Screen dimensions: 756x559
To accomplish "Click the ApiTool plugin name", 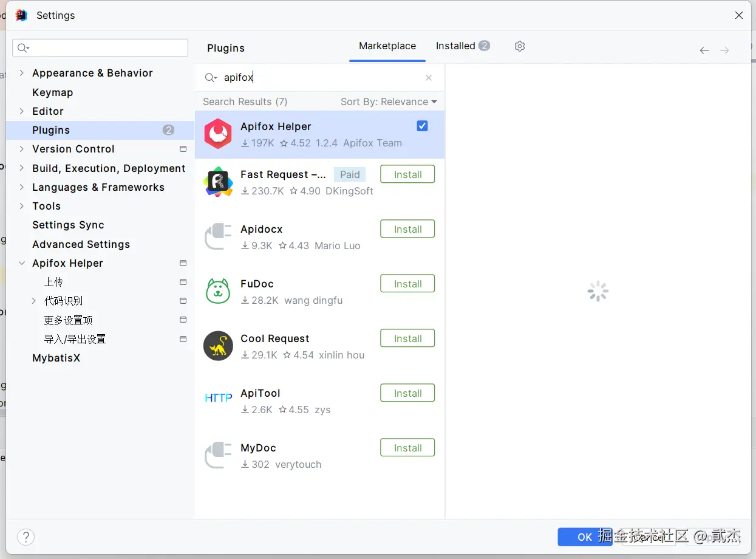I will tap(261, 393).
